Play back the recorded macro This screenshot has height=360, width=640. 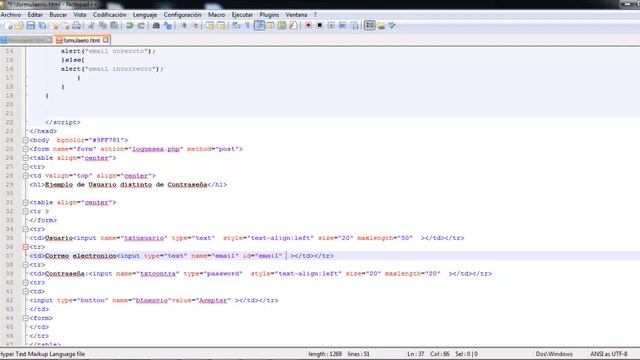coord(331,26)
